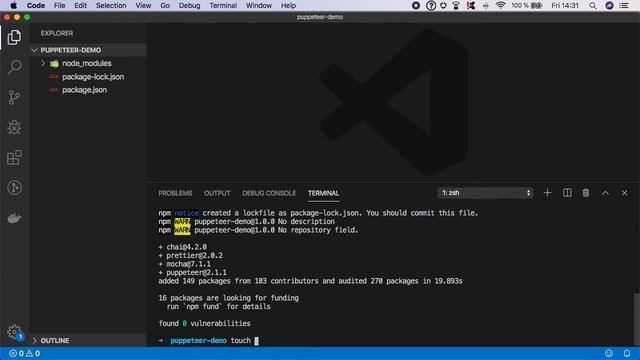Viewport: 640px width, 360px height.
Task: Click the help question mark menu bar icon
Action: pos(431,6)
